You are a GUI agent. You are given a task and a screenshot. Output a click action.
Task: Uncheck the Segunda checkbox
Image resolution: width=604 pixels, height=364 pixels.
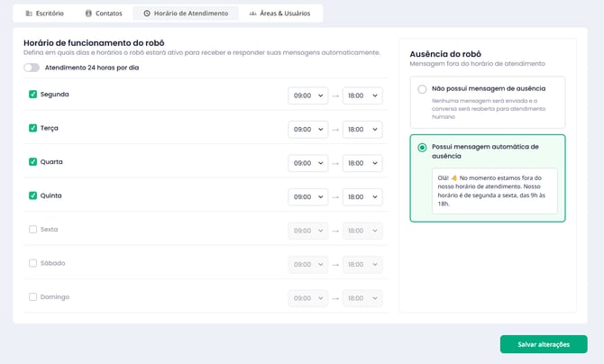pyautogui.click(x=33, y=95)
